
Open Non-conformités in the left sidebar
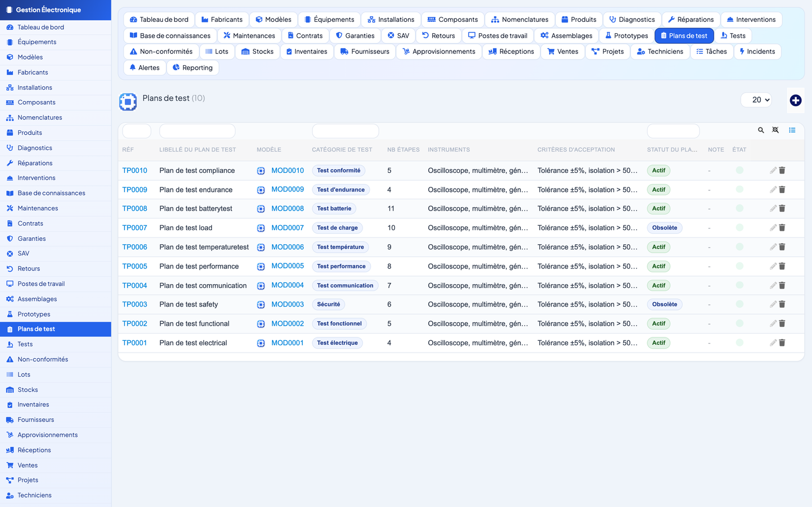click(43, 359)
